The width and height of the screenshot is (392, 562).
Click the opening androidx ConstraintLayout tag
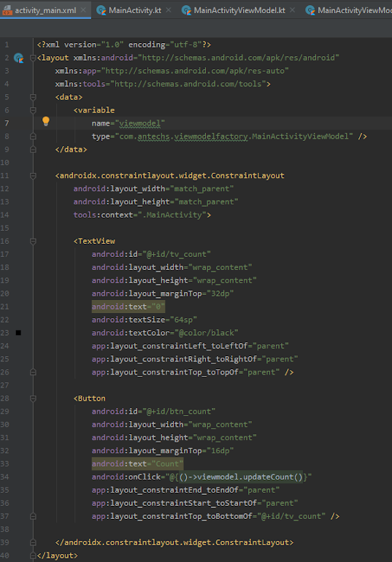(170, 176)
